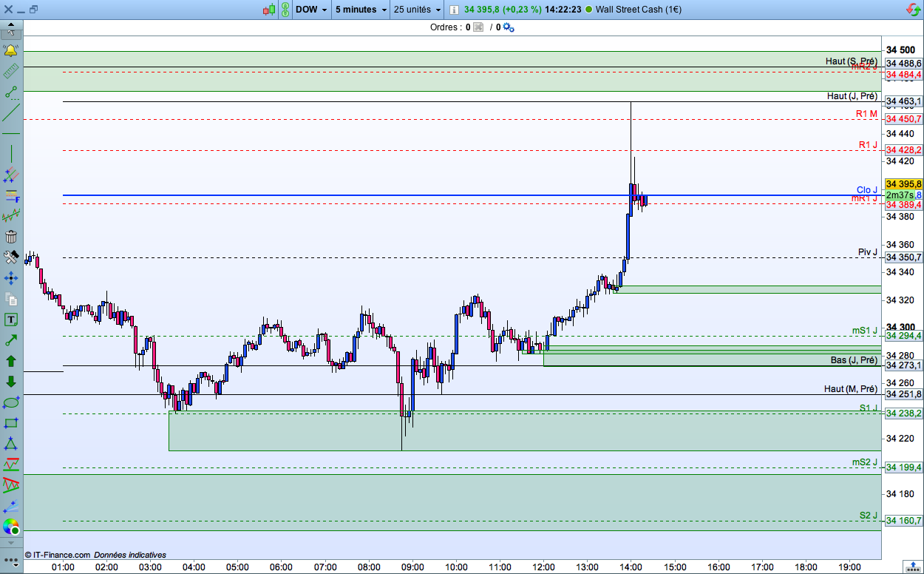Select the regression channel tool
This screenshot has width=924, height=574.
[x=11, y=217]
